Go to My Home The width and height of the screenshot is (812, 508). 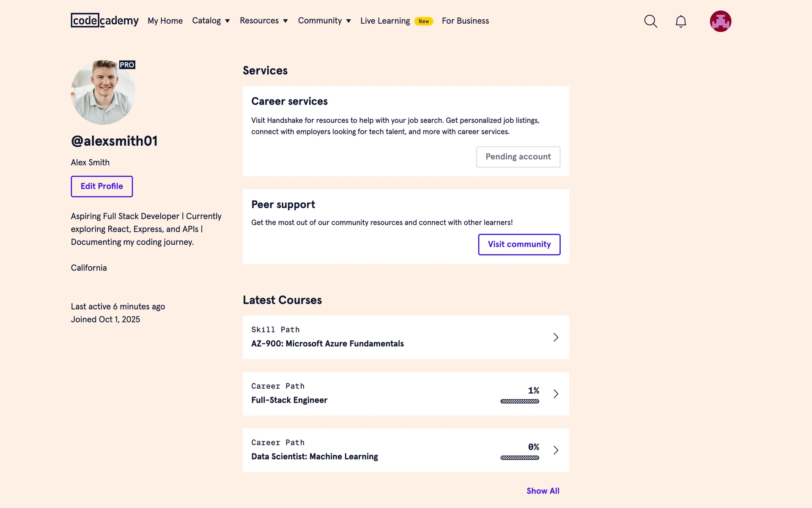165,21
